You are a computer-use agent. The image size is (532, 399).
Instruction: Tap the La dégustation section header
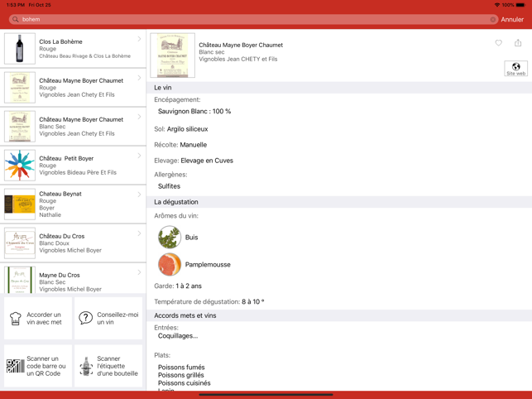[x=339, y=202]
